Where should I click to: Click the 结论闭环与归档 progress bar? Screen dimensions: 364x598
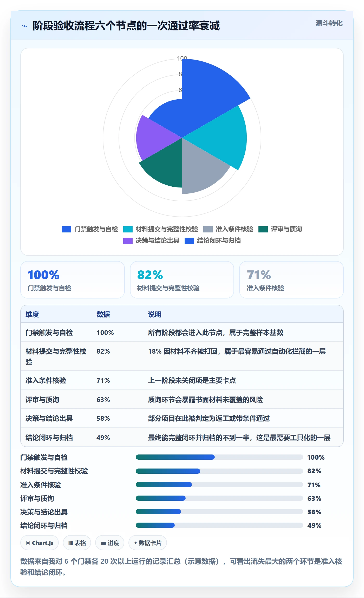(219, 525)
